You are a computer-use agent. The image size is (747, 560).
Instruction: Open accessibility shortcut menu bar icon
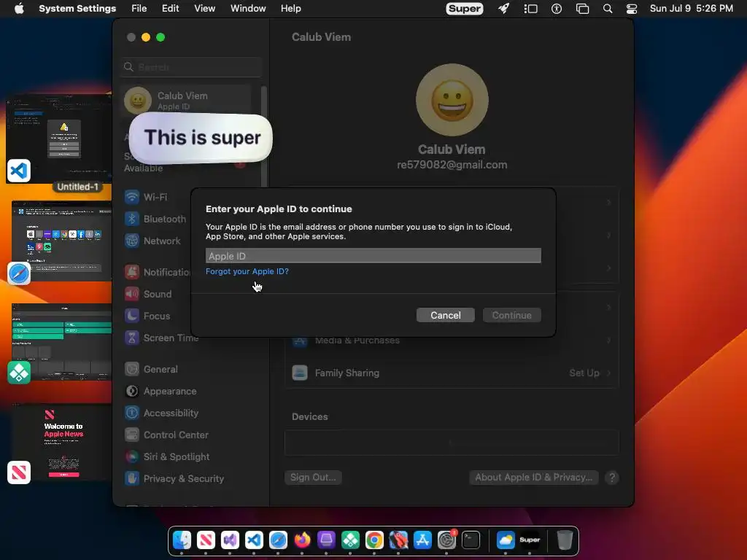pos(557,9)
